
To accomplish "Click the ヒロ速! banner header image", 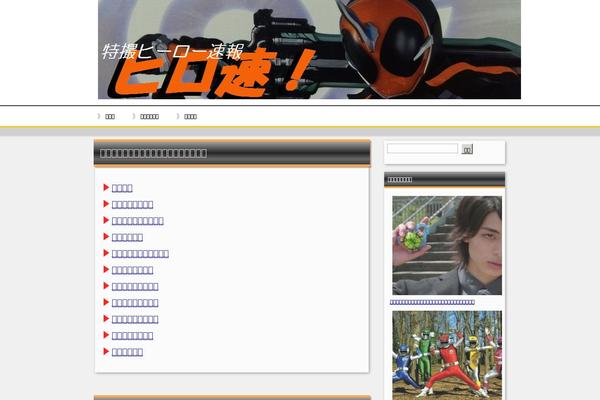I will pyautogui.click(x=309, y=49).
